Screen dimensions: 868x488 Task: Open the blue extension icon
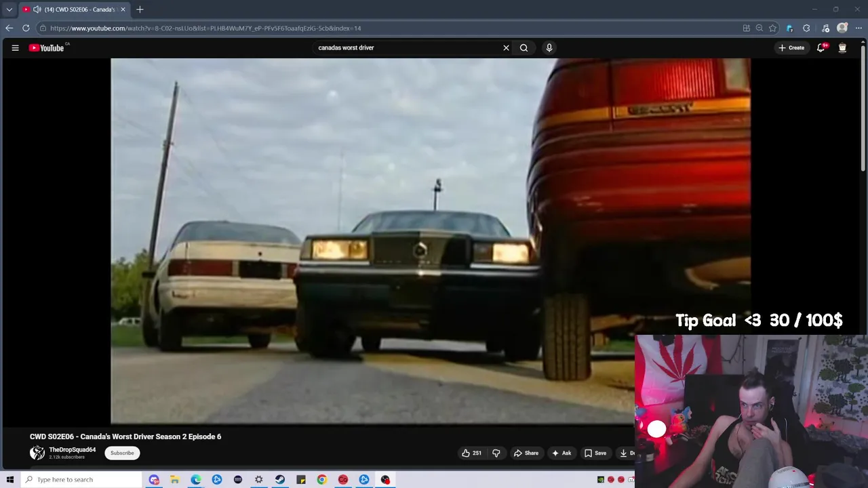pyautogui.click(x=789, y=28)
